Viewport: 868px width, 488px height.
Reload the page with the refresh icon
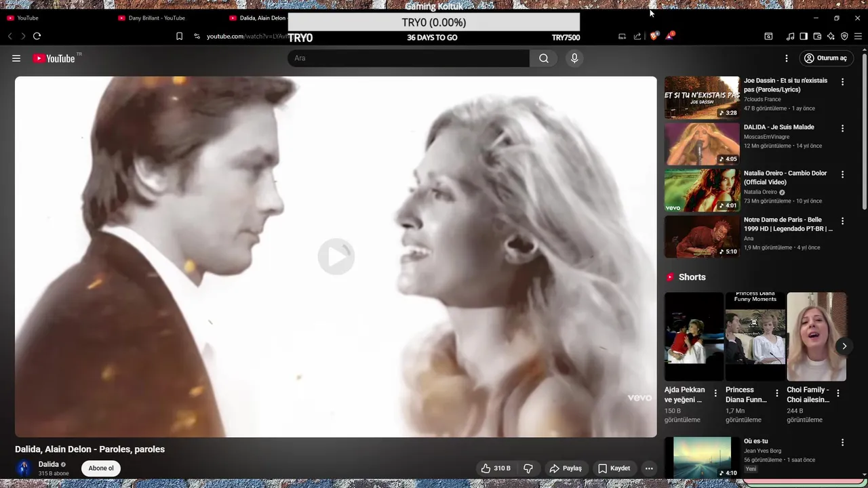(x=37, y=36)
